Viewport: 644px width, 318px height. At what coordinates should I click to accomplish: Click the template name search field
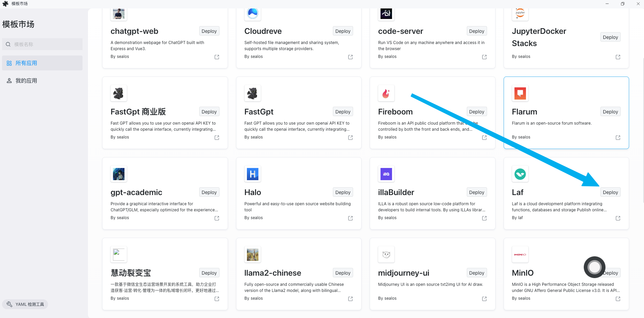pos(42,44)
